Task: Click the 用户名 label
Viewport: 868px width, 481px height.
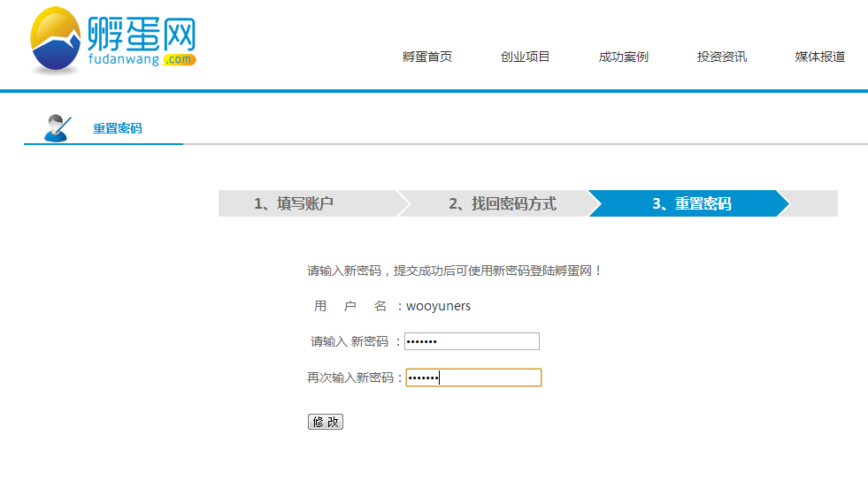Action: (x=350, y=306)
